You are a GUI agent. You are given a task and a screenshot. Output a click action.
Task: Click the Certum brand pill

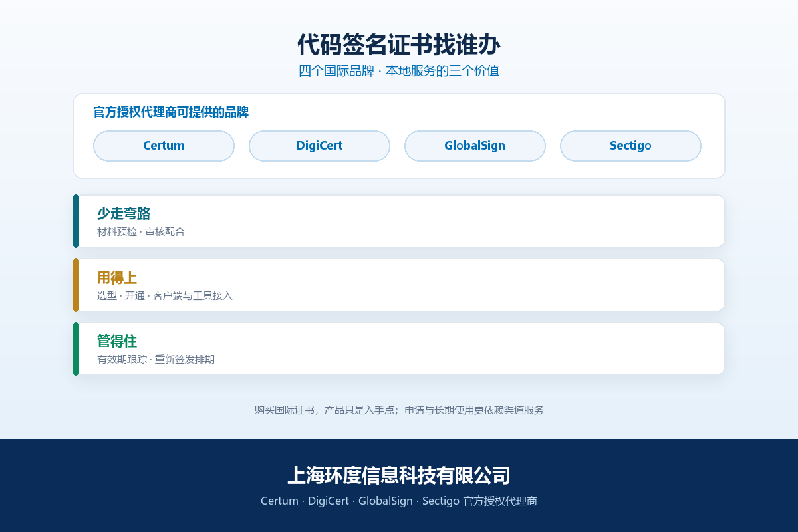(x=164, y=146)
